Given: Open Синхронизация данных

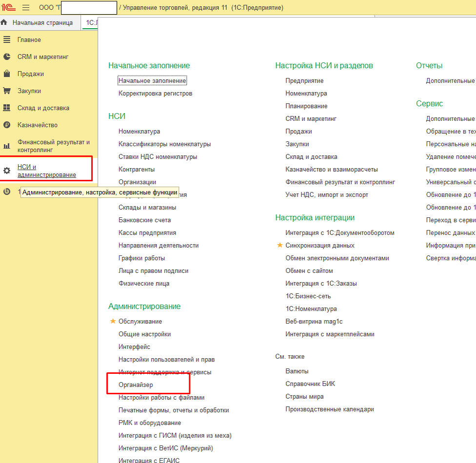Looking at the screenshot, I should click(x=320, y=246).
